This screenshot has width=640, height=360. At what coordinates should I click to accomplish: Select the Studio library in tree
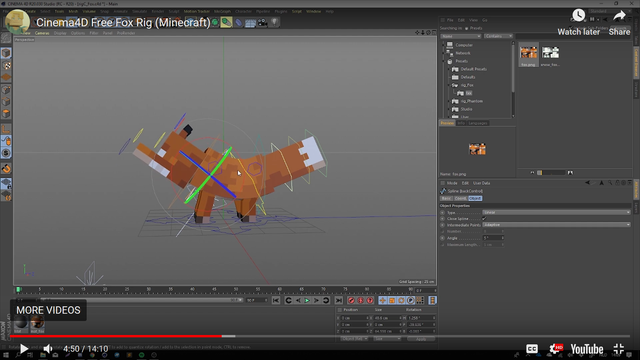(466, 109)
